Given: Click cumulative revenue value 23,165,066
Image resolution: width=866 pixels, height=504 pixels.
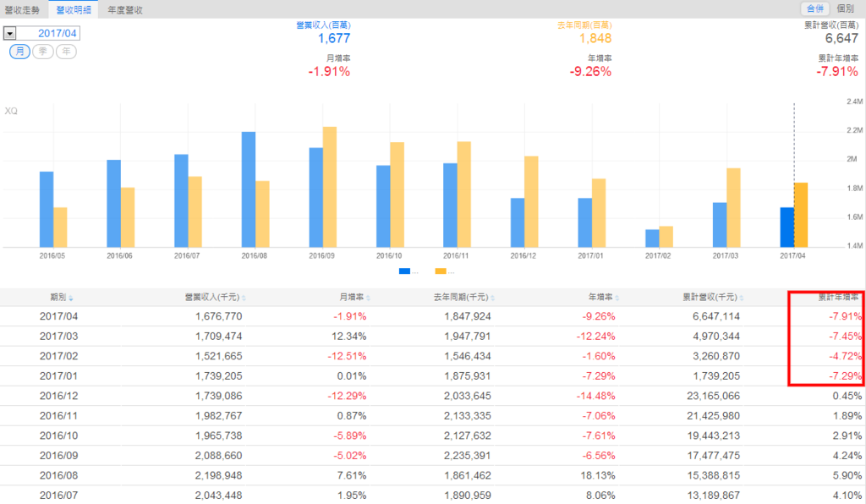Looking at the screenshot, I should pyautogui.click(x=714, y=396).
